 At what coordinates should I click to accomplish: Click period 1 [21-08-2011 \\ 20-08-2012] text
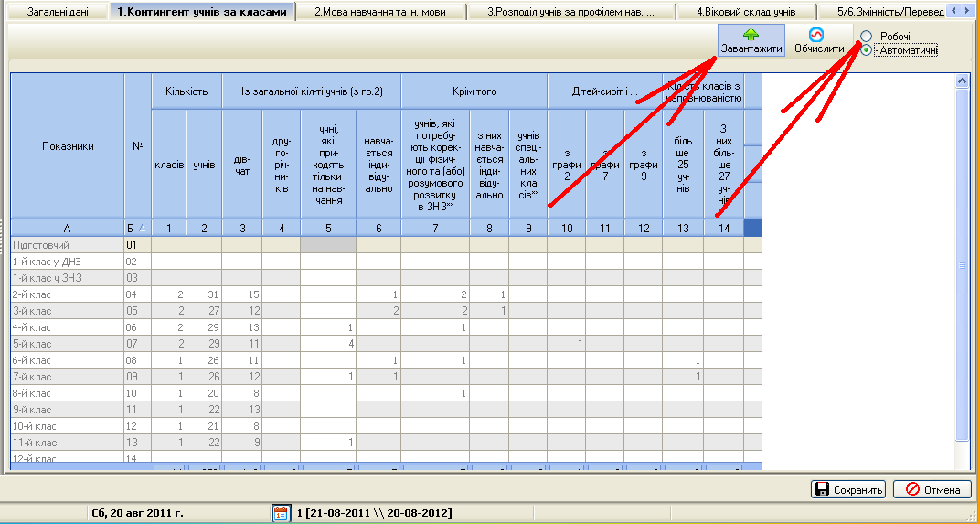pos(374,513)
